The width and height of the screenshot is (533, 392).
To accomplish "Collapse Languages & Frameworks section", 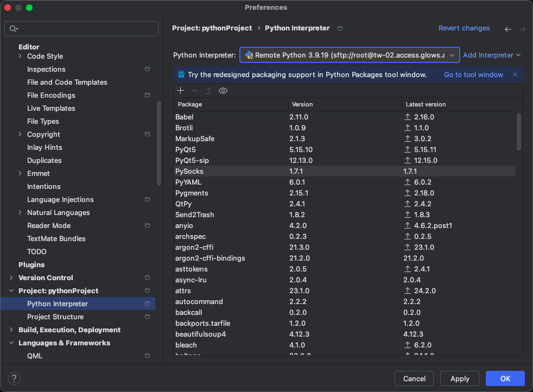I will point(11,343).
